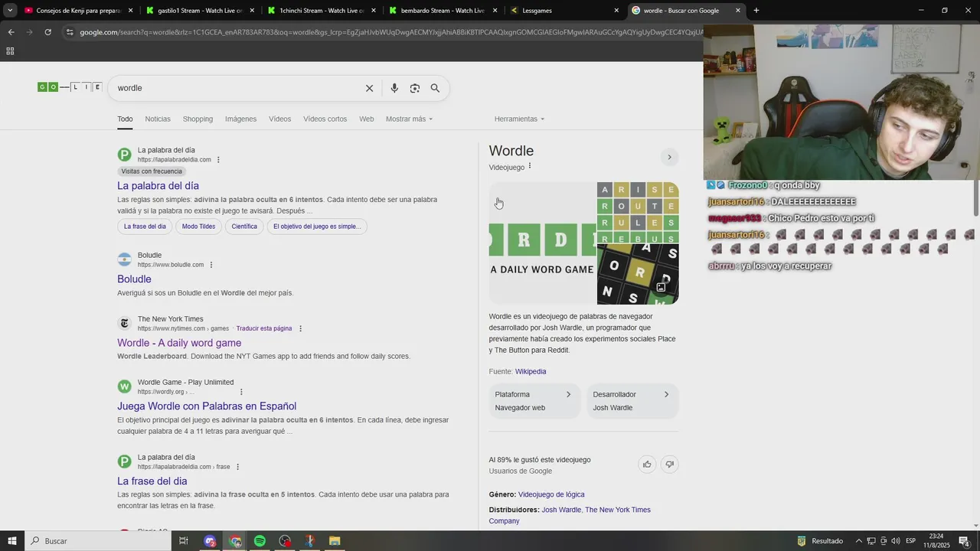Open more options beside Videojuego label

tap(530, 166)
